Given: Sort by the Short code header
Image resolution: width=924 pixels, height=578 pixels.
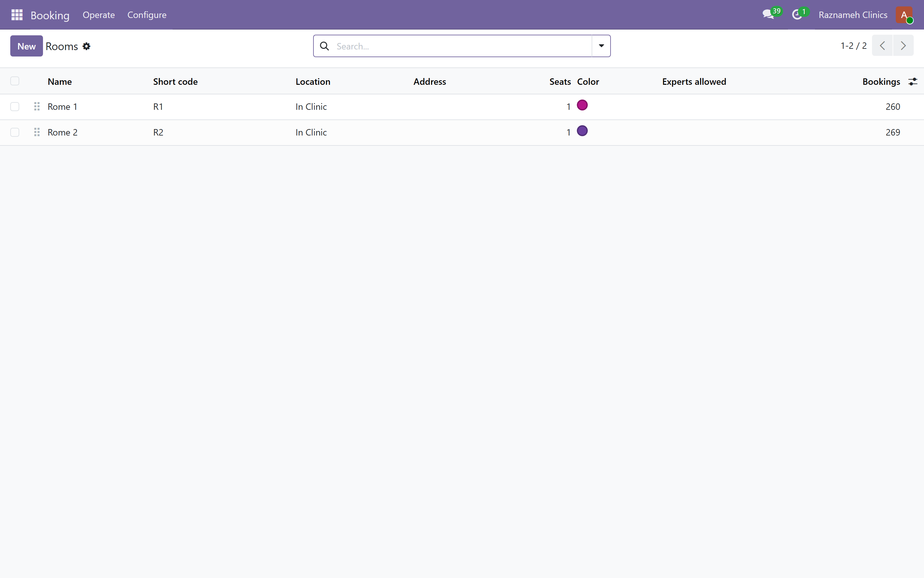Looking at the screenshot, I should 175,82.
